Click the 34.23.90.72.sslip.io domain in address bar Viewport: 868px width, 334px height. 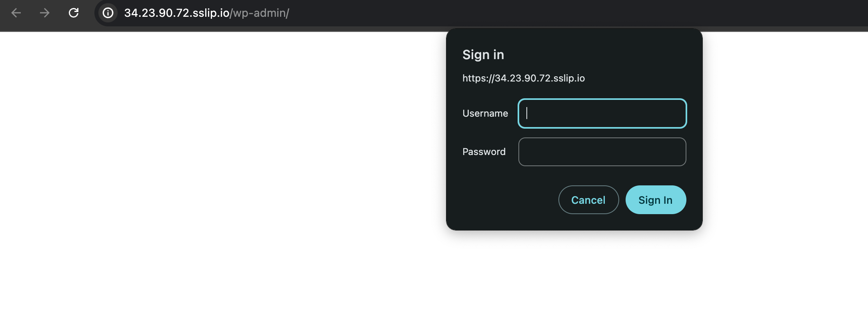click(x=176, y=13)
